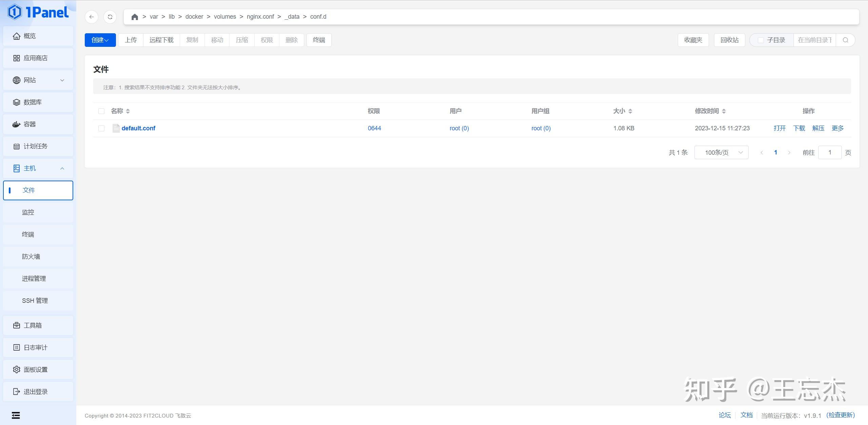
Task: Check the default.conf row checkbox
Action: tap(101, 128)
